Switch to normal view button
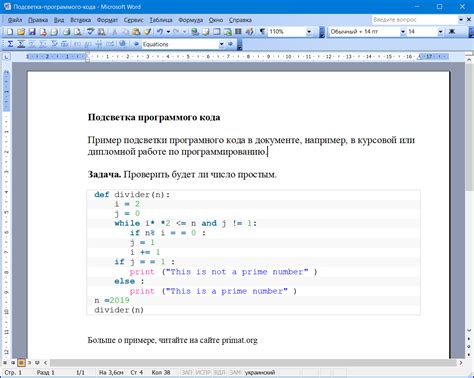 pyautogui.click(x=5, y=362)
